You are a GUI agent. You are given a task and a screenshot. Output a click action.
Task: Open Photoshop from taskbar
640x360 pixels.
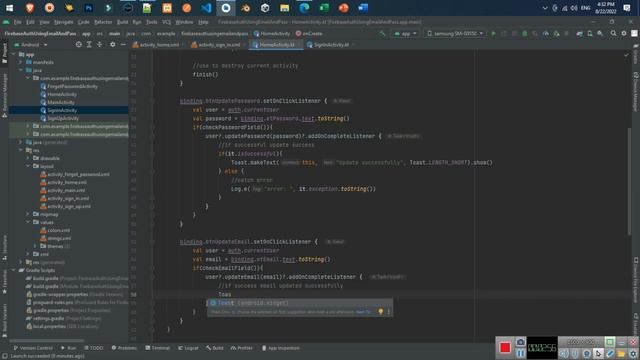point(89,8)
